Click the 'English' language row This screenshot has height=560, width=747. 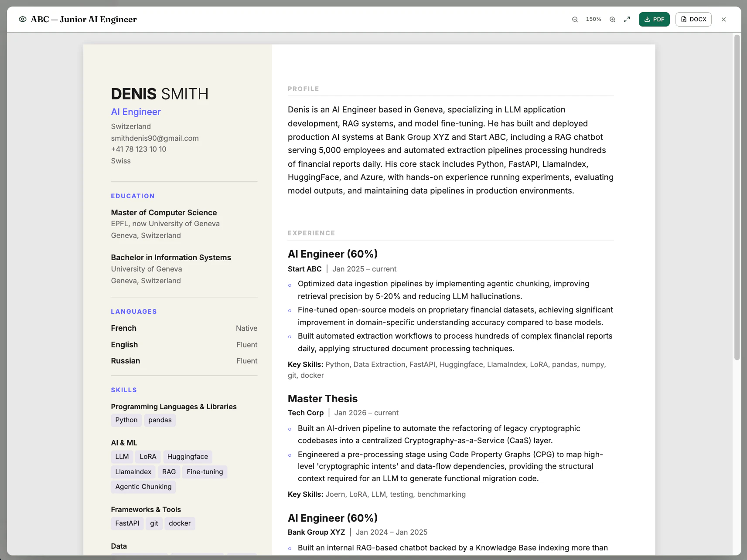coord(184,345)
